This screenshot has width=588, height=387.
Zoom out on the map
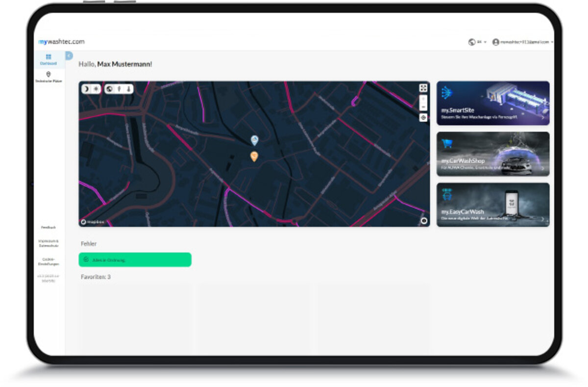423,107
